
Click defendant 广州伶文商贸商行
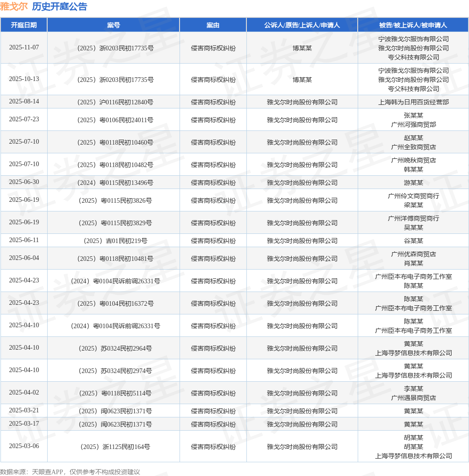413,196
